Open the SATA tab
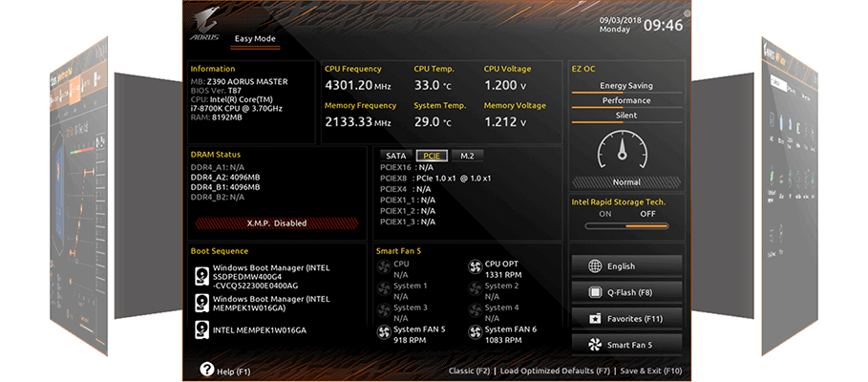The width and height of the screenshot is (868, 382). (395, 156)
